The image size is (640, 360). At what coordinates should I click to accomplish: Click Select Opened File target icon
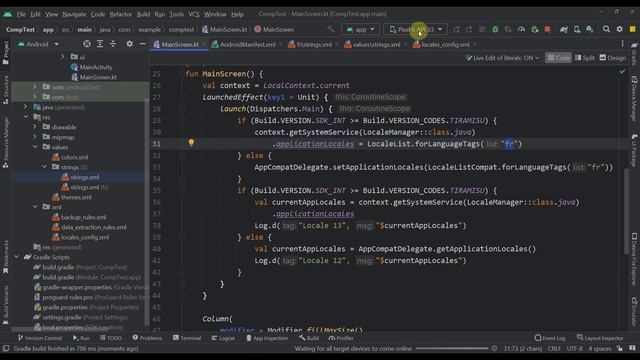click(x=87, y=44)
